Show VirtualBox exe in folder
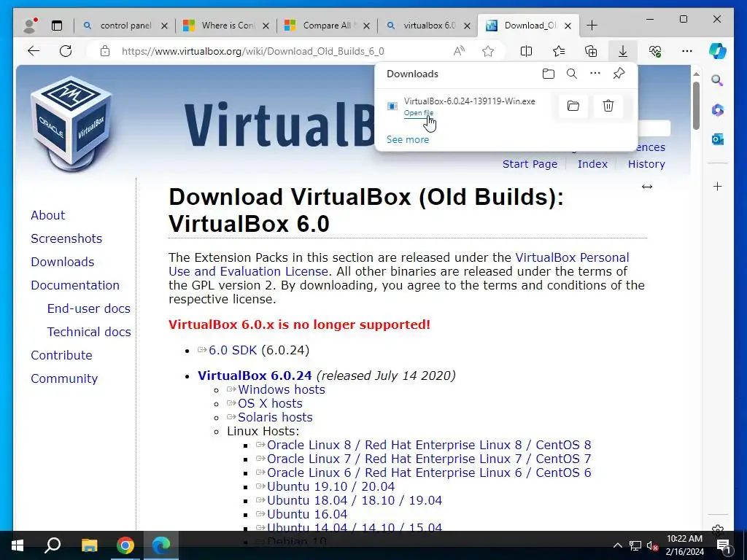Screen dimensions: 747x560 click(x=573, y=106)
